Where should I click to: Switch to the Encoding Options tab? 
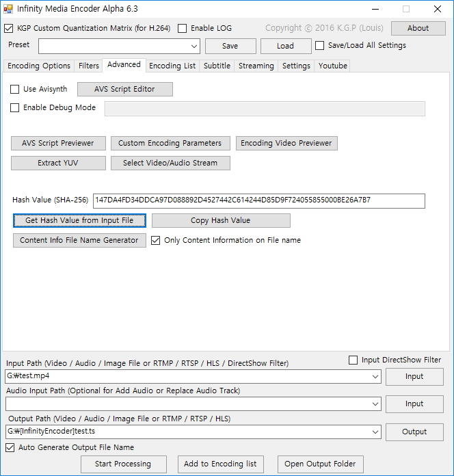[39, 66]
